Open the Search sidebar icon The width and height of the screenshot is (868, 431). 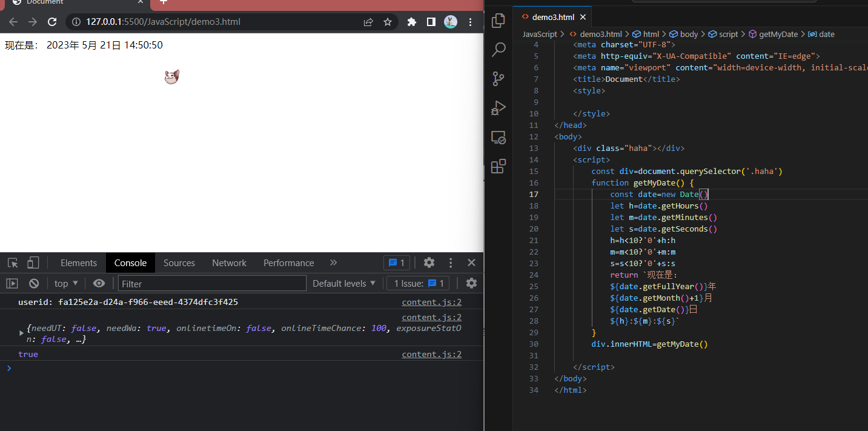[x=499, y=50]
